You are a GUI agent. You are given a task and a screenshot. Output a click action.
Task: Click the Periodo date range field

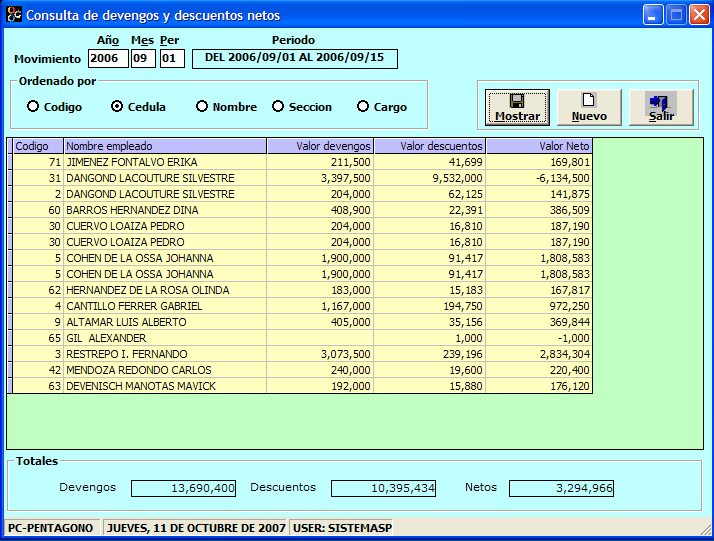click(295, 59)
